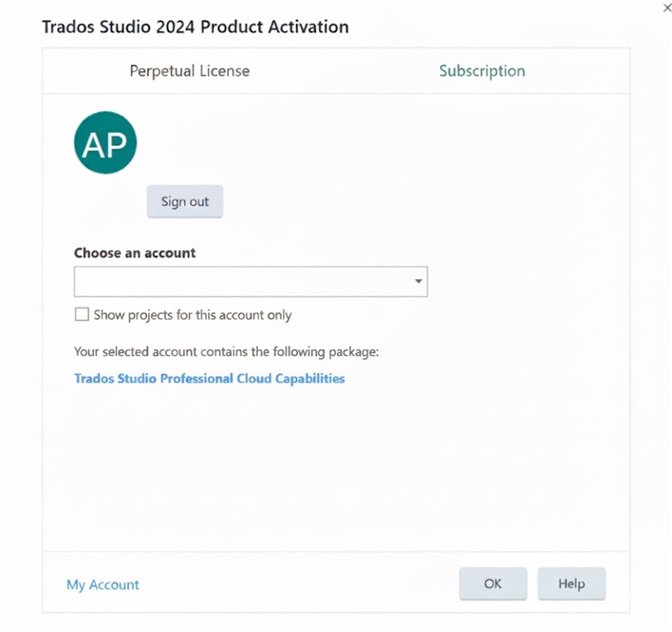Screen dimensions: 672x632
Task: Enable Show projects for this account only checkbox
Action: point(82,315)
